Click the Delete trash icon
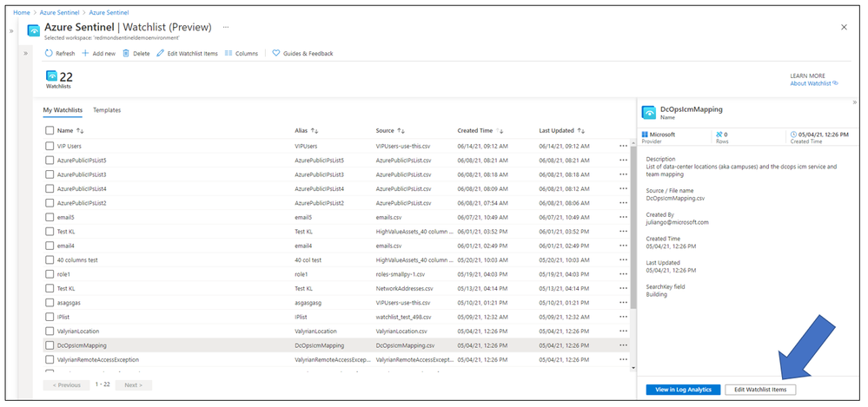The image size is (868, 407). click(126, 54)
